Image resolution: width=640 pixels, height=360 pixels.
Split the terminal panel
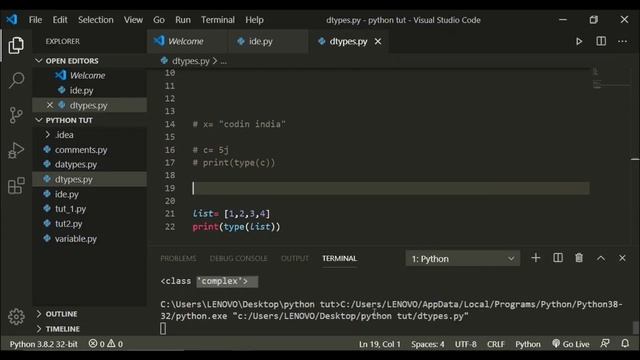[558, 258]
